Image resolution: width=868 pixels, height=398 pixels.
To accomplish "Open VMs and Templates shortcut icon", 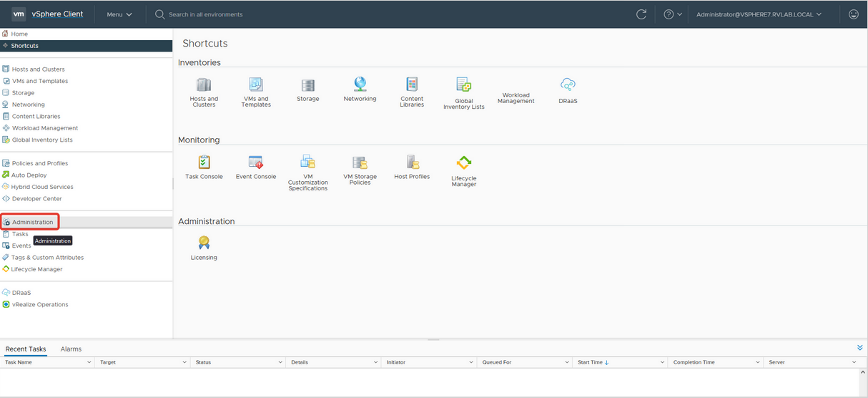I will [256, 85].
